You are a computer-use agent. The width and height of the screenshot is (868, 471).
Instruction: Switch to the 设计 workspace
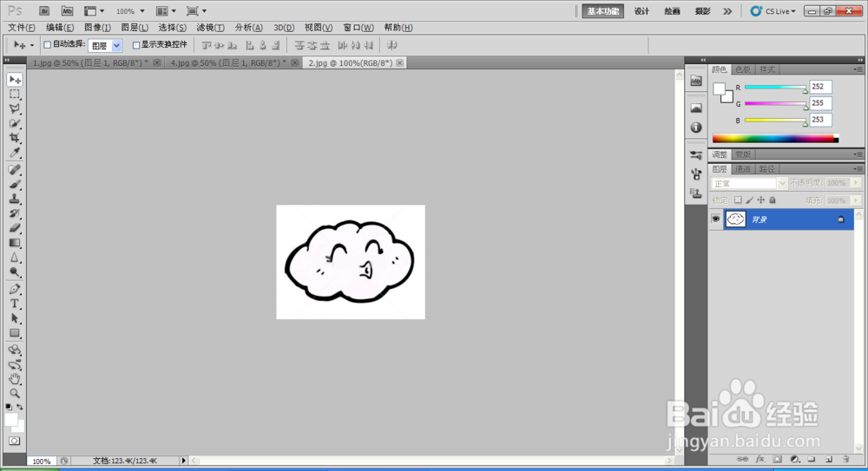pyautogui.click(x=641, y=11)
